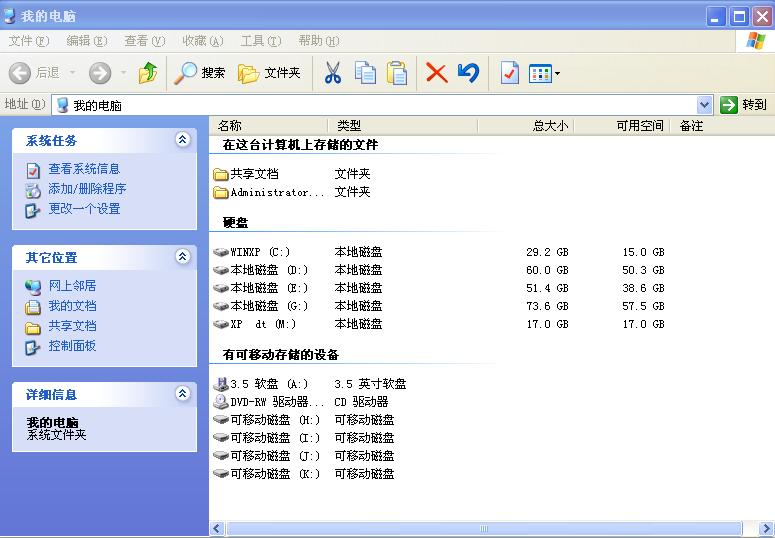Image resolution: width=775 pixels, height=538 pixels.
Task: Open Back button history dropdown arrow
Action: pyautogui.click(x=72, y=73)
